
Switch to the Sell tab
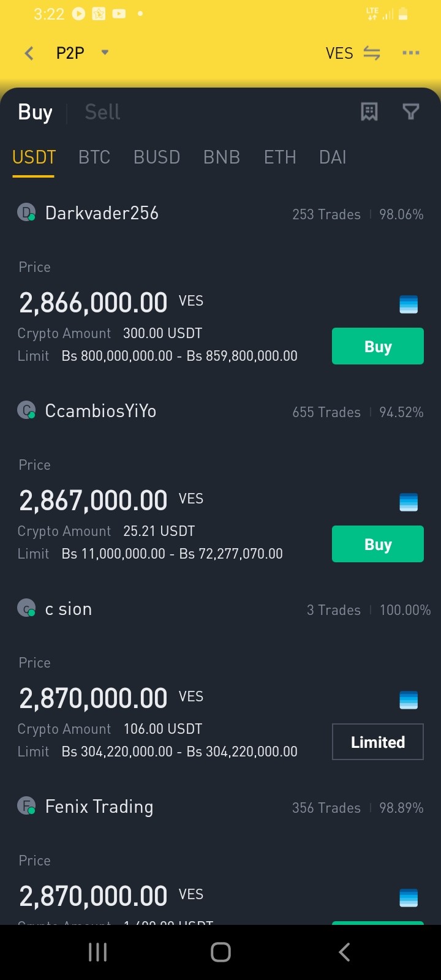(102, 112)
